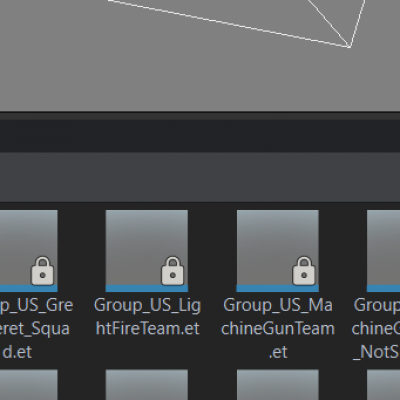Click the dark browser panel header bar
This screenshot has width=400, height=400.
click(200, 136)
